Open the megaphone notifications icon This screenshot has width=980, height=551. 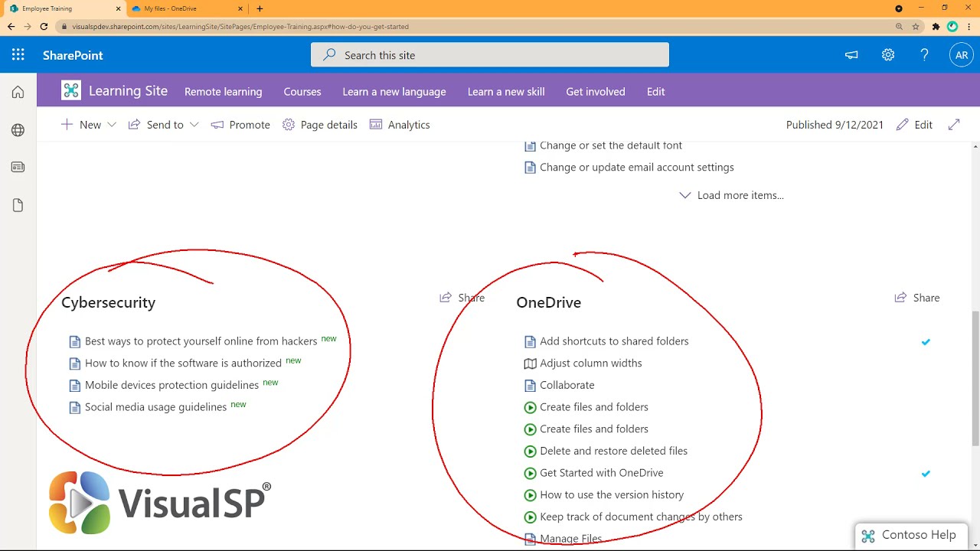pyautogui.click(x=851, y=55)
